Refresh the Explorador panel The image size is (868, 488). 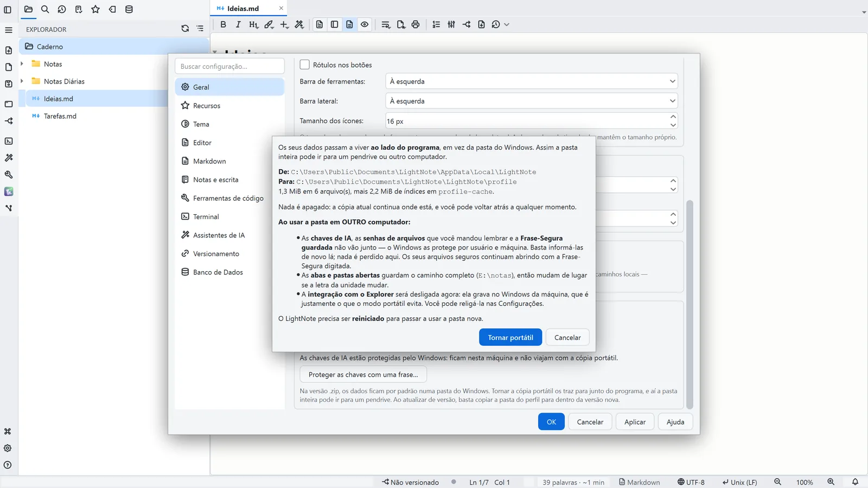(185, 29)
